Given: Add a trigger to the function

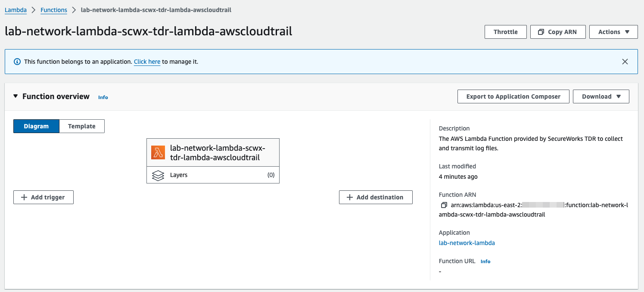Looking at the screenshot, I should (x=44, y=197).
